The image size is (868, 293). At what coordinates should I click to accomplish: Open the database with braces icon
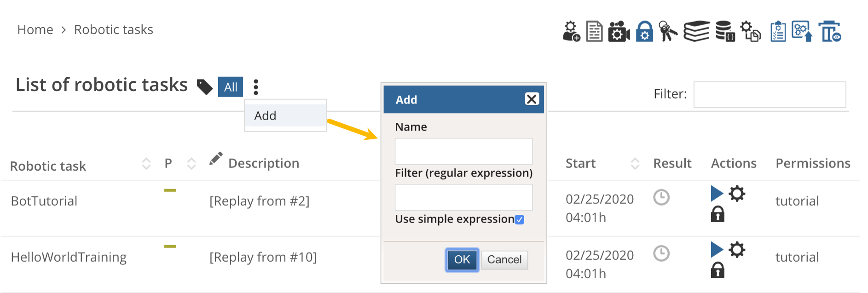pyautogui.click(x=725, y=32)
